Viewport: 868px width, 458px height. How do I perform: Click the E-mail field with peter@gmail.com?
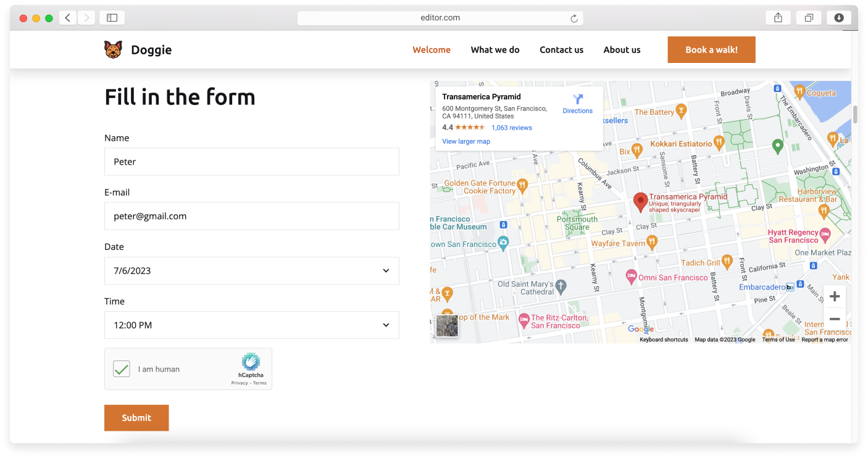pyautogui.click(x=252, y=216)
